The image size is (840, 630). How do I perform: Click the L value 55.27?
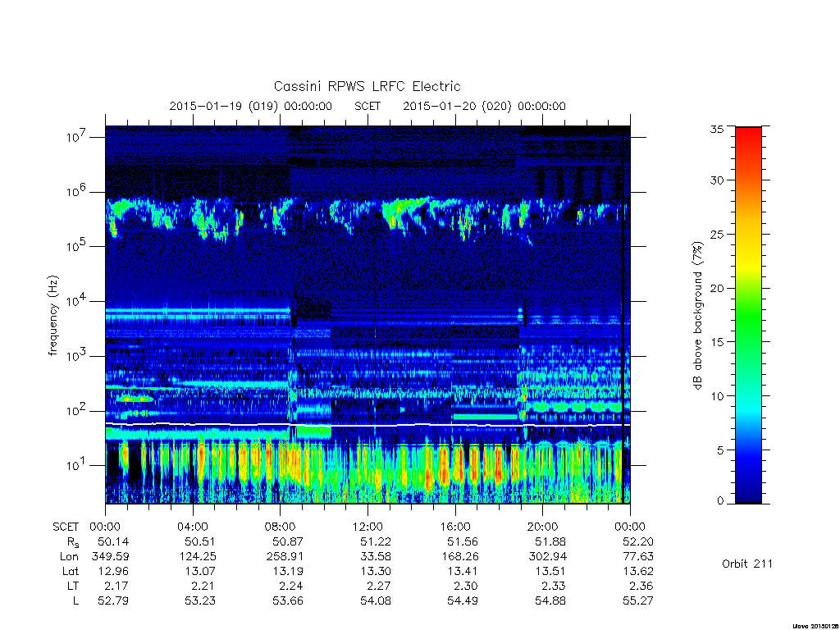[638, 600]
